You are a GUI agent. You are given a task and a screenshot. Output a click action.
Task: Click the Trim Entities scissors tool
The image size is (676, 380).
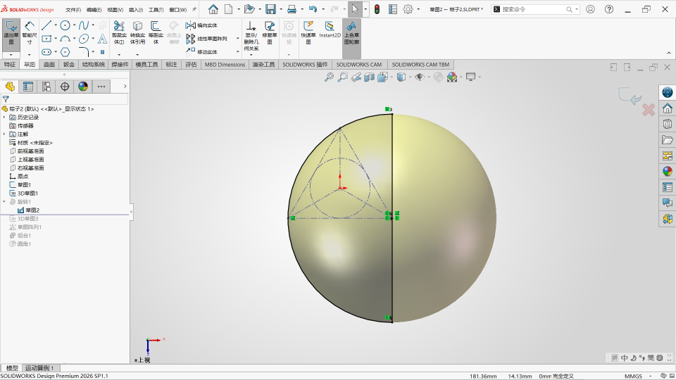coord(119,33)
